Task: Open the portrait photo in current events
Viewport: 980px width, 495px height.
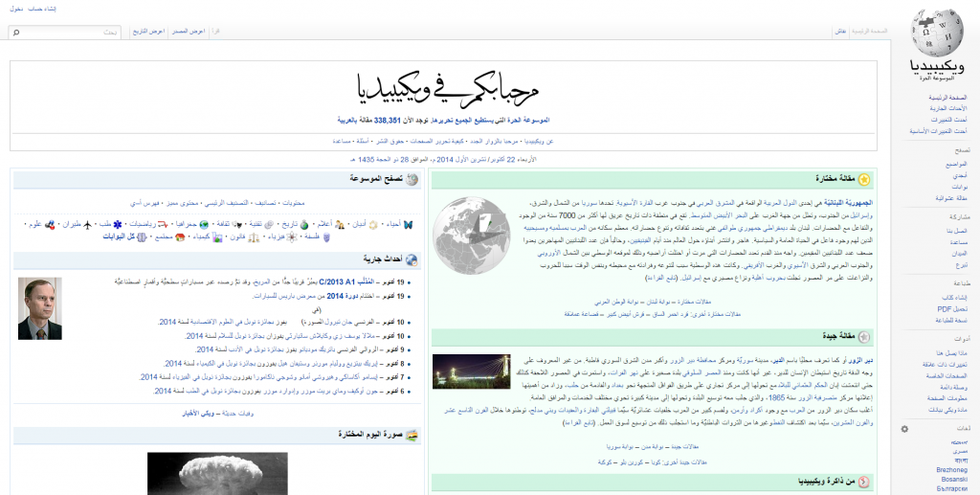Action: 40,308
